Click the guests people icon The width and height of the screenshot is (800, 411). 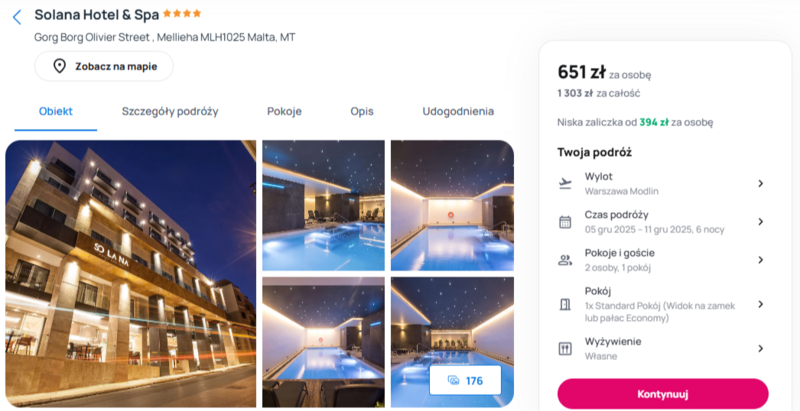(565, 260)
